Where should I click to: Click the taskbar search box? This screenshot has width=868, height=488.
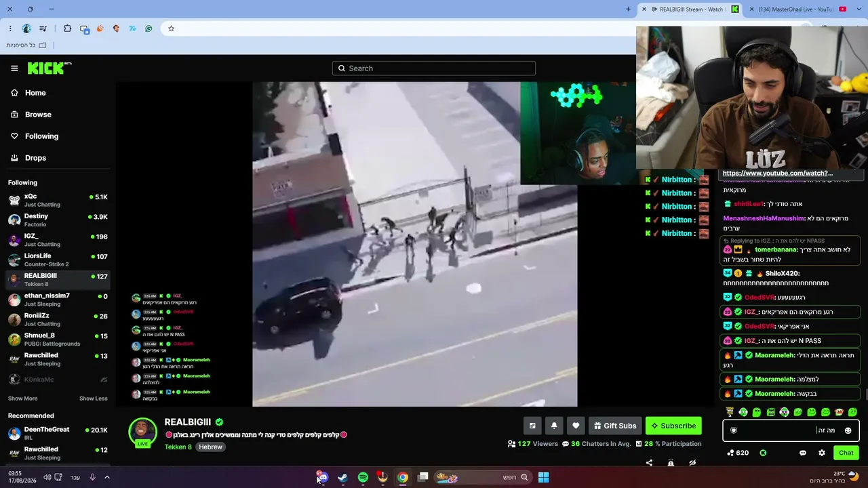[482, 477]
